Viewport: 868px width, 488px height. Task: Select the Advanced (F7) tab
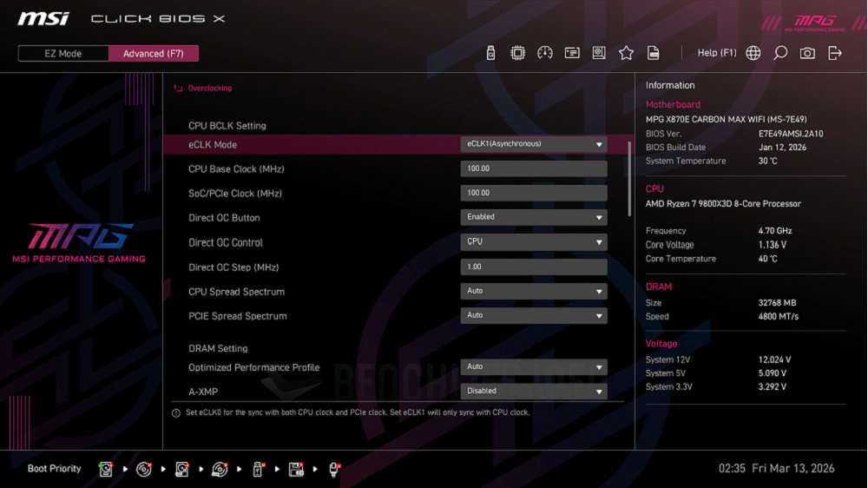coord(154,54)
